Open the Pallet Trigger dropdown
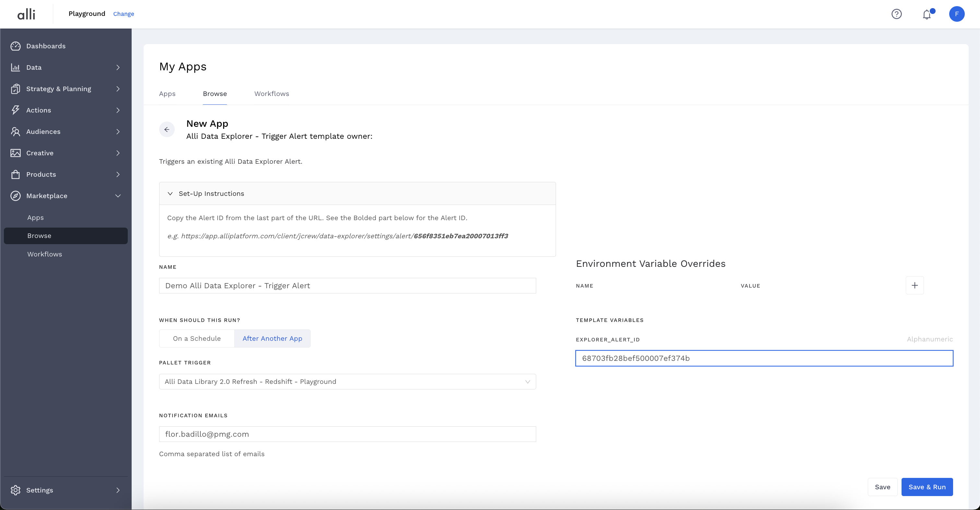This screenshot has height=510, width=980. 347,381
